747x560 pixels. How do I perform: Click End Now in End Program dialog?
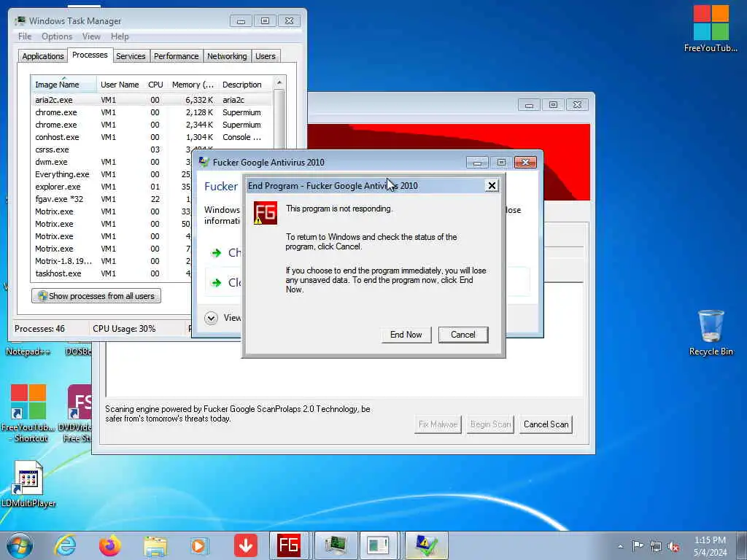tap(406, 335)
